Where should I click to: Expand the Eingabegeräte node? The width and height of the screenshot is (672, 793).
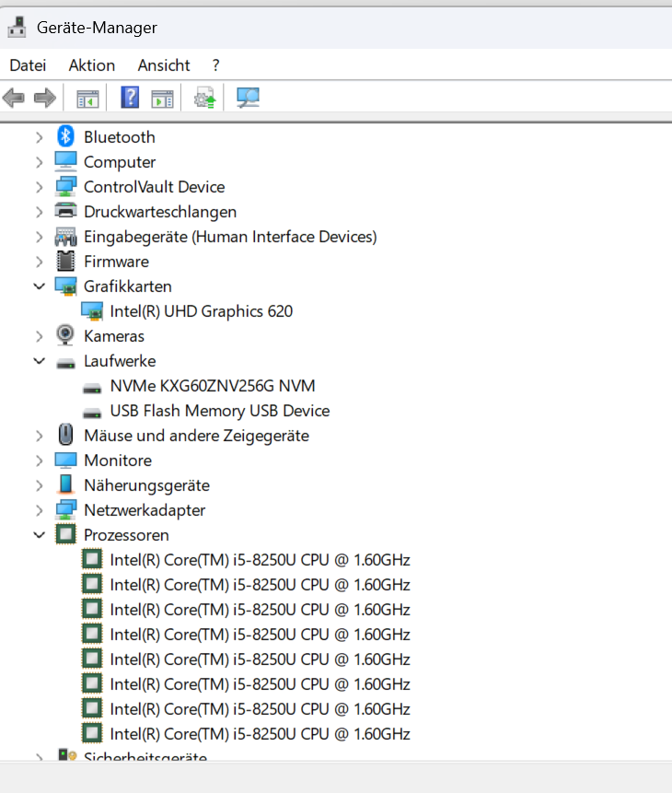point(40,237)
